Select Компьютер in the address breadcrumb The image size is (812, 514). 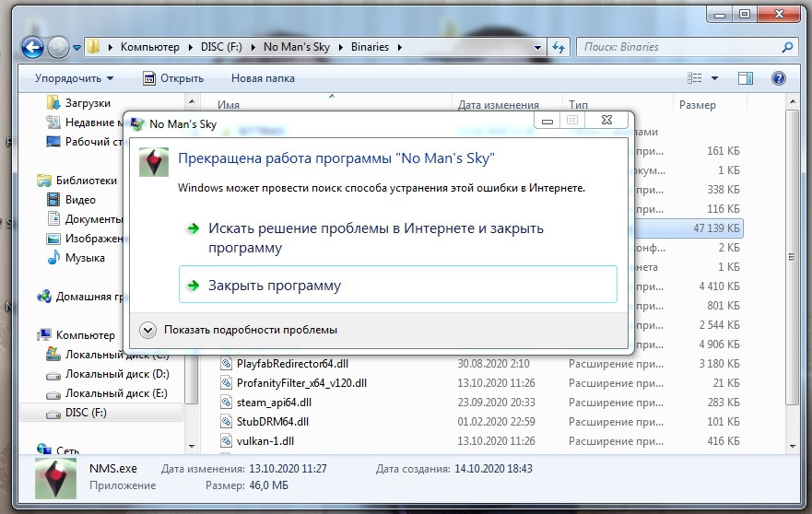pyautogui.click(x=149, y=47)
